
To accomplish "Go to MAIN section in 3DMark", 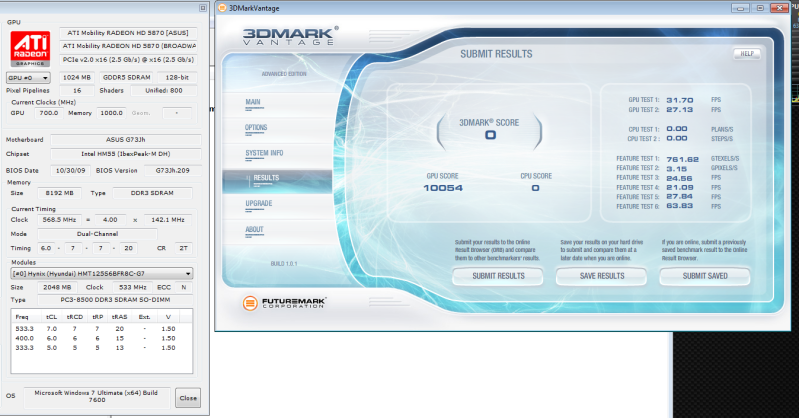I will [x=253, y=102].
